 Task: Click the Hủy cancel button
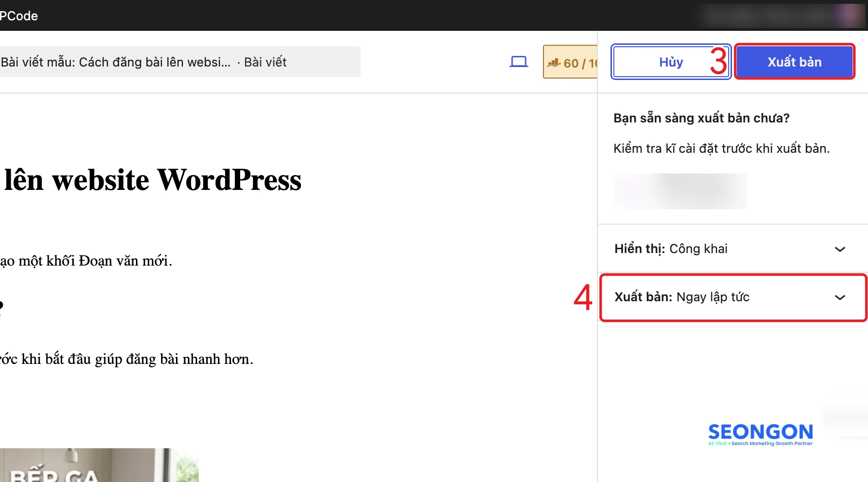(x=671, y=62)
